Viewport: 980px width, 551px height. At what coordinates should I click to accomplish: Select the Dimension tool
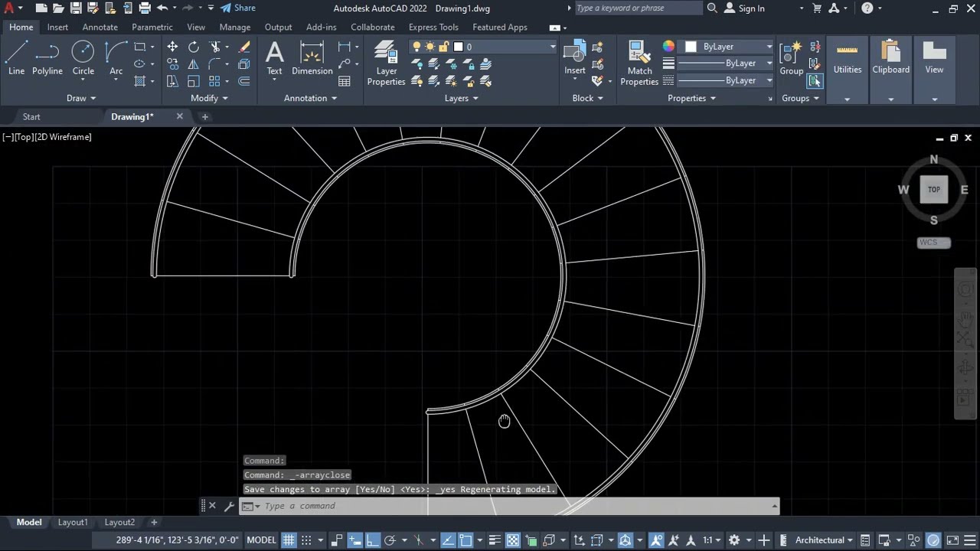coord(312,58)
